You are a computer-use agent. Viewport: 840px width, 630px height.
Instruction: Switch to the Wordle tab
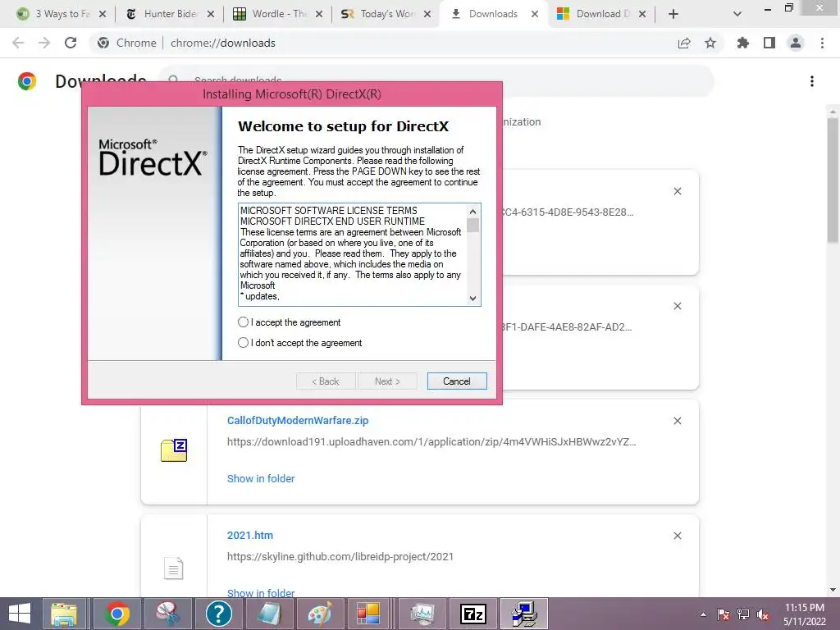tap(277, 14)
